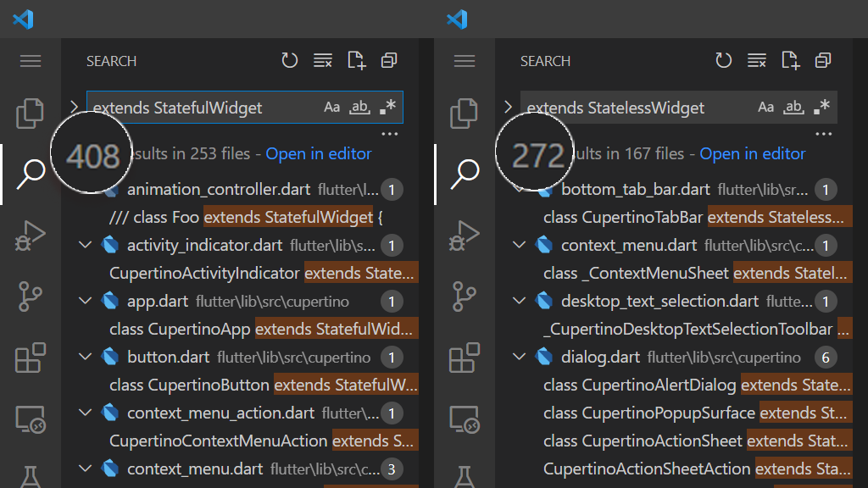Open Explorer view in left sidebar
Viewport: 868px width, 488px height.
pos(30,114)
